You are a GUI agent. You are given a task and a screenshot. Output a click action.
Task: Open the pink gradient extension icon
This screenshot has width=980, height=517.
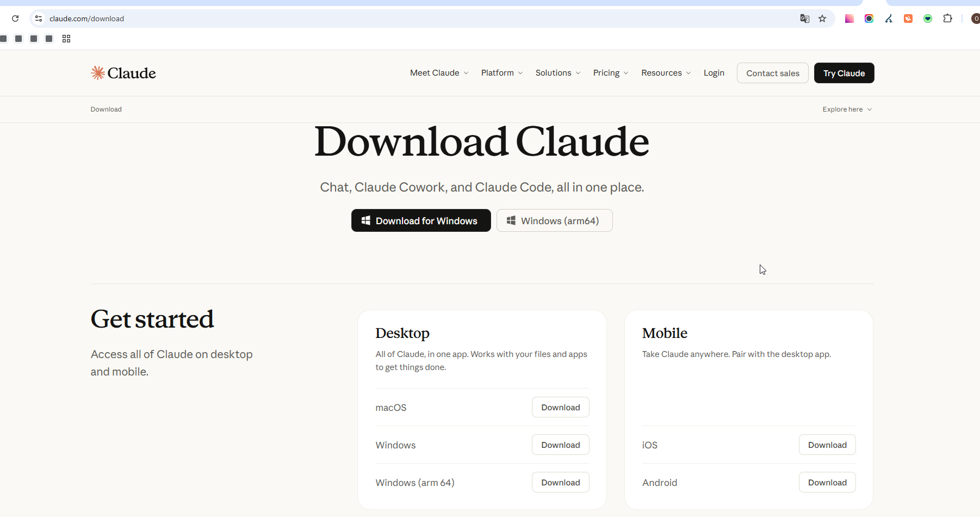pyautogui.click(x=849, y=19)
